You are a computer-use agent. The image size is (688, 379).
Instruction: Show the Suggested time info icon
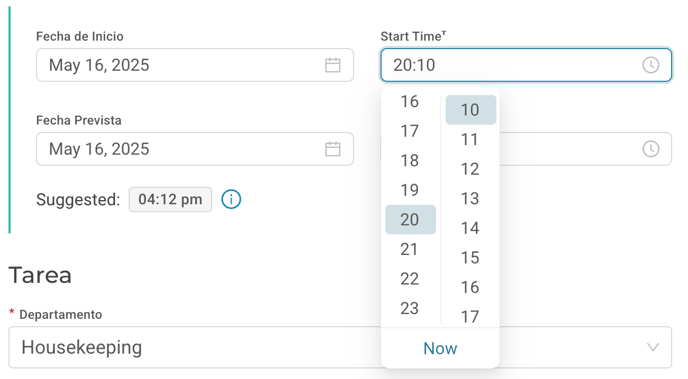[231, 199]
